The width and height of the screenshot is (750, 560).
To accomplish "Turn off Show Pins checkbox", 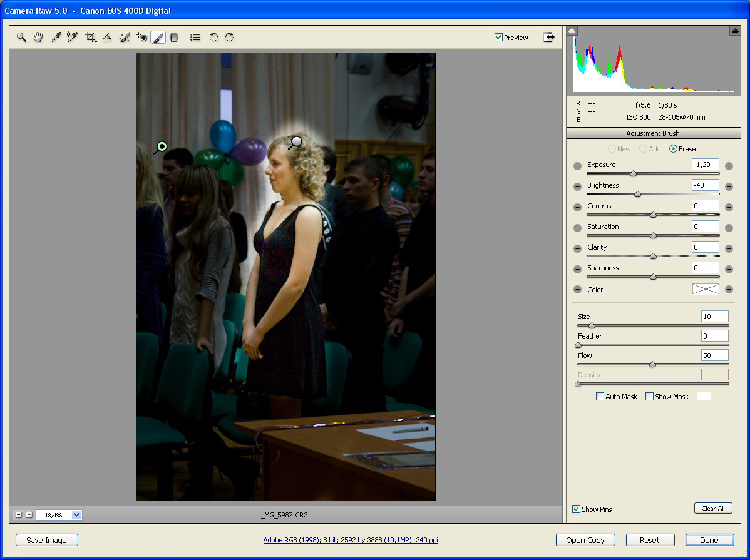I will 576,509.
